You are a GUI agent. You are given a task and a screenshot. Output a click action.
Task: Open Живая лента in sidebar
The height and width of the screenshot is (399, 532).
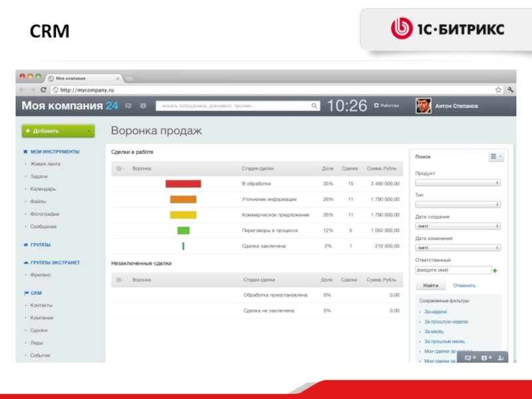(x=45, y=164)
